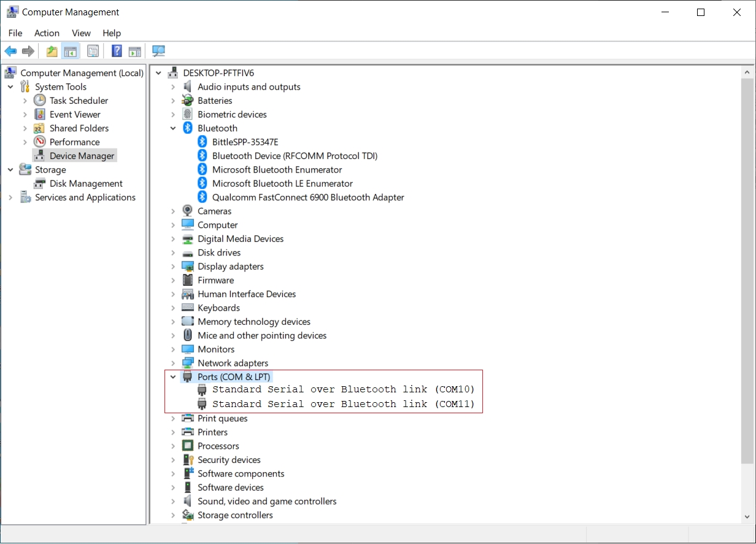Open the View menu
Viewport: 756px width, 544px height.
tap(81, 33)
